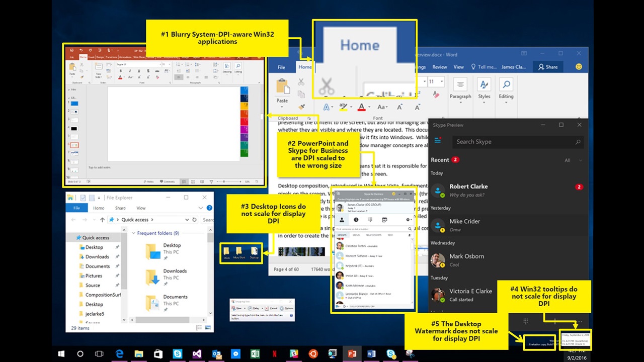This screenshot has width=644, height=362.
Task: Click the smiley face in Word's title bar
Action: pyautogui.click(x=579, y=66)
